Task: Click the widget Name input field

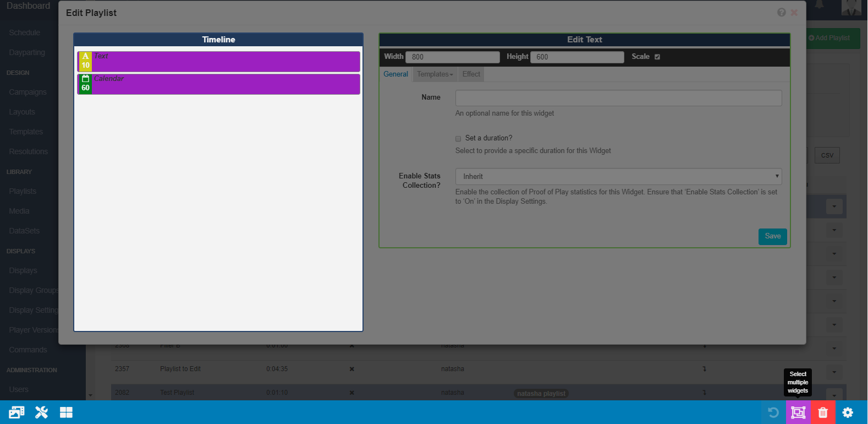Action: (x=618, y=98)
